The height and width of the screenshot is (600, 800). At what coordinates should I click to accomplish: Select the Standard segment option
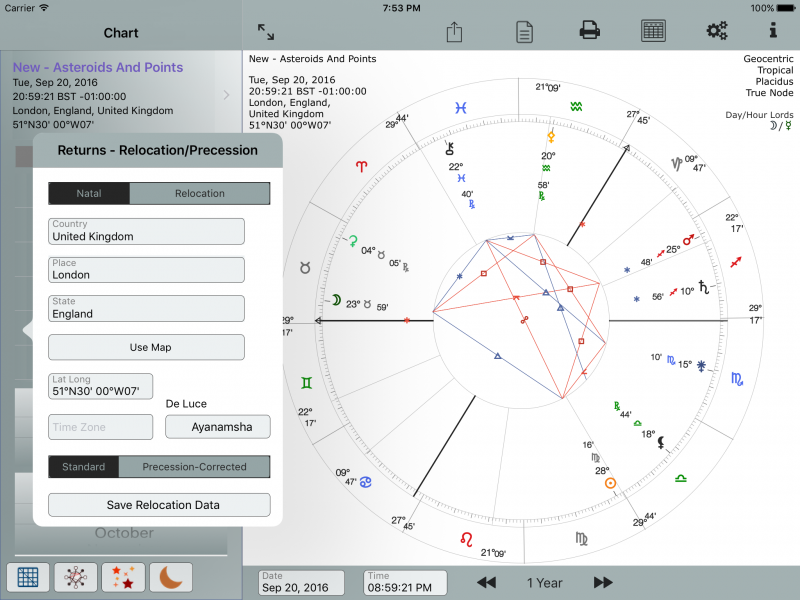(83, 467)
